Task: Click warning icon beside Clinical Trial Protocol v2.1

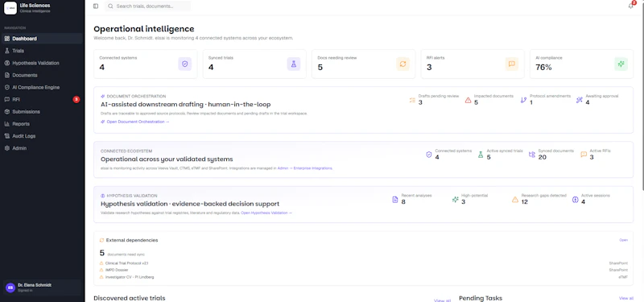Action: click(101, 263)
